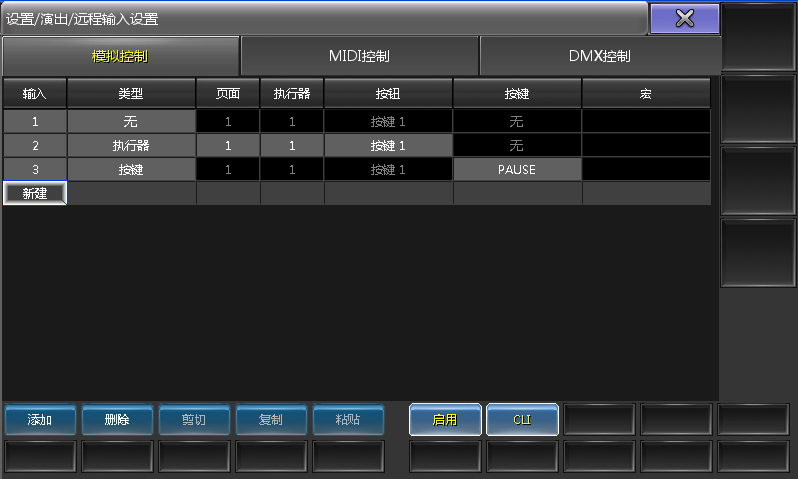Click 新建 to create a new input row
The image size is (798, 479).
[x=35, y=193]
